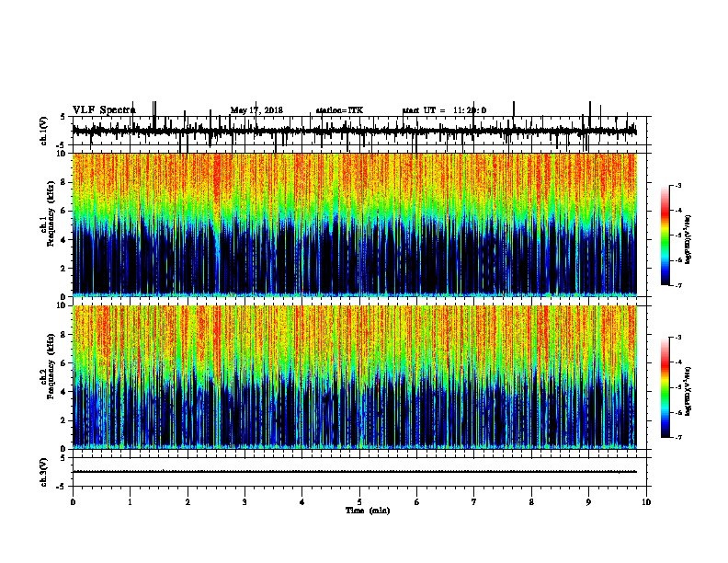Click time axis tick label "6"
This screenshot has height=563, width=728.
[417, 502]
